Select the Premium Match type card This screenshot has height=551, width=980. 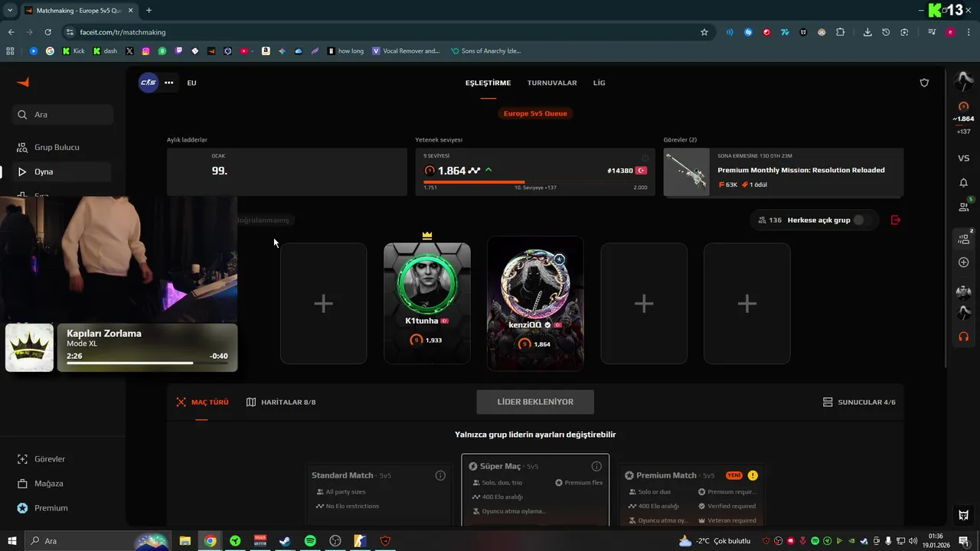[691, 494]
